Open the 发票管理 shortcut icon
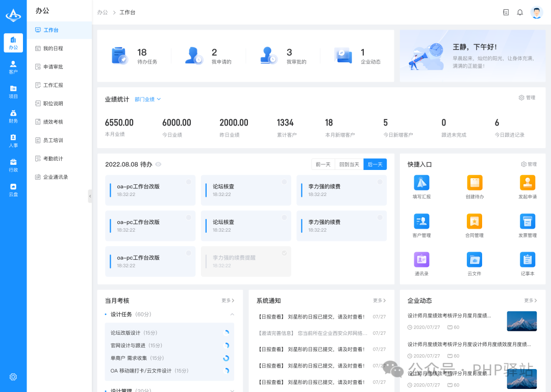This screenshot has height=392, width=551. pyautogui.click(x=528, y=222)
